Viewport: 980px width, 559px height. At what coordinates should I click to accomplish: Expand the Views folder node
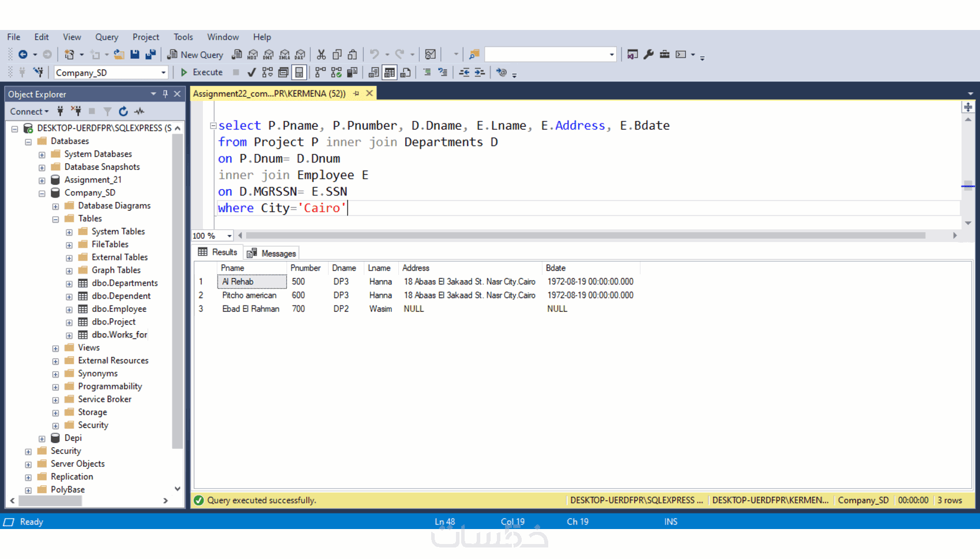point(55,349)
